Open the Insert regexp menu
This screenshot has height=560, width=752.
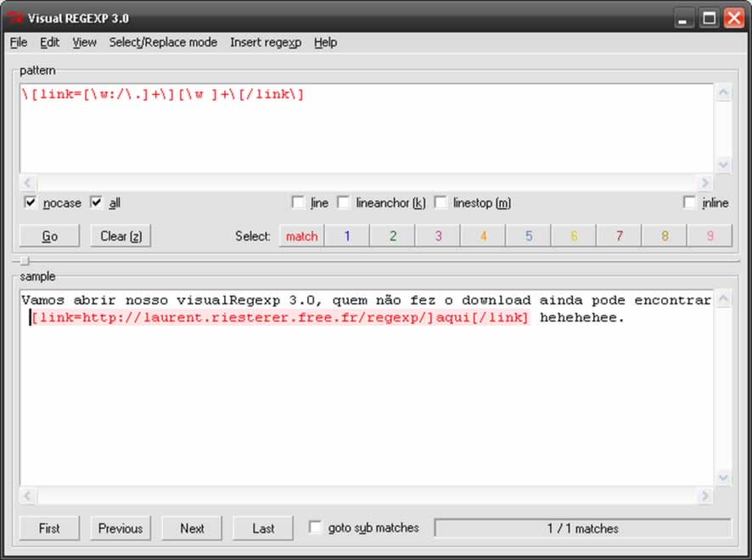(265, 42)
